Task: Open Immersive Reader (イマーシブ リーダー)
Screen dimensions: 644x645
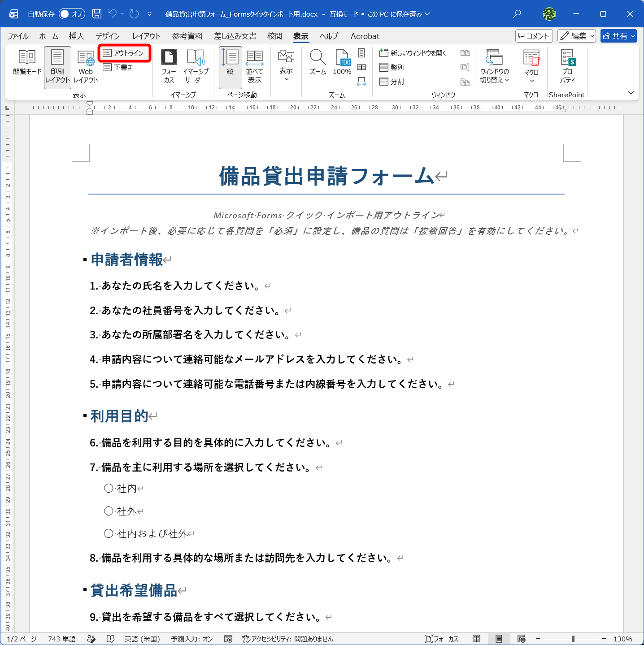Action: point(196,66)
